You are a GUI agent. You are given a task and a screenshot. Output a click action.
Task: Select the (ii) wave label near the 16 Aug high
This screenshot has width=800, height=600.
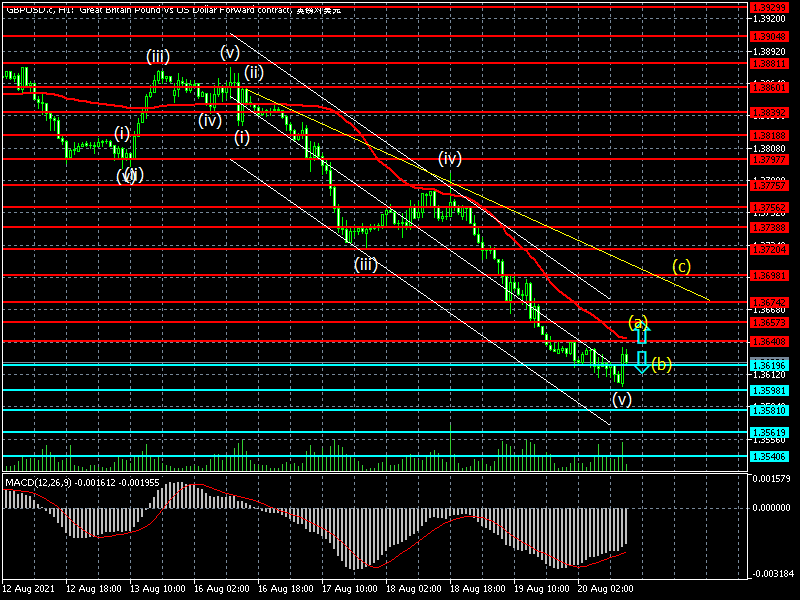(x=254, y=72)
